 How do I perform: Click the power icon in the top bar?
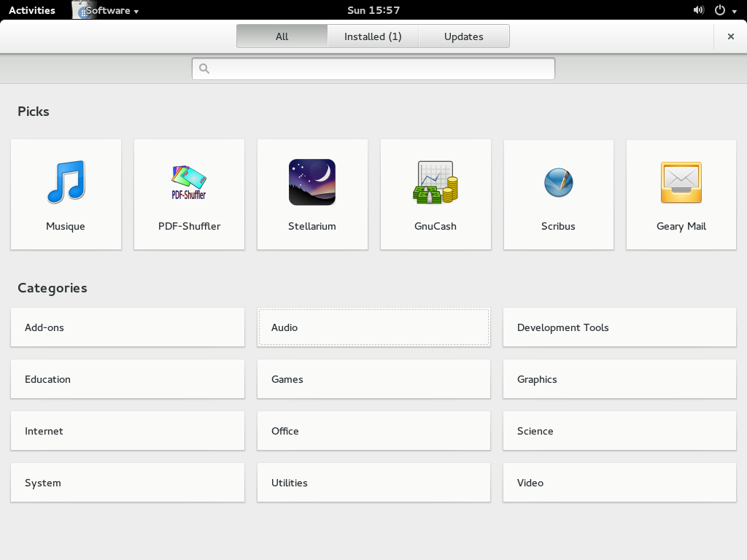[720, 10]
